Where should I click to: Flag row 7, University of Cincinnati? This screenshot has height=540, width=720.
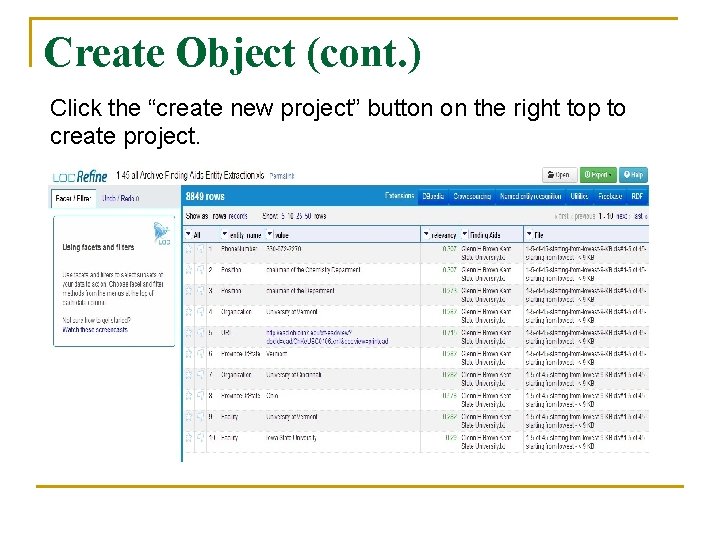[x=200, y=375]
